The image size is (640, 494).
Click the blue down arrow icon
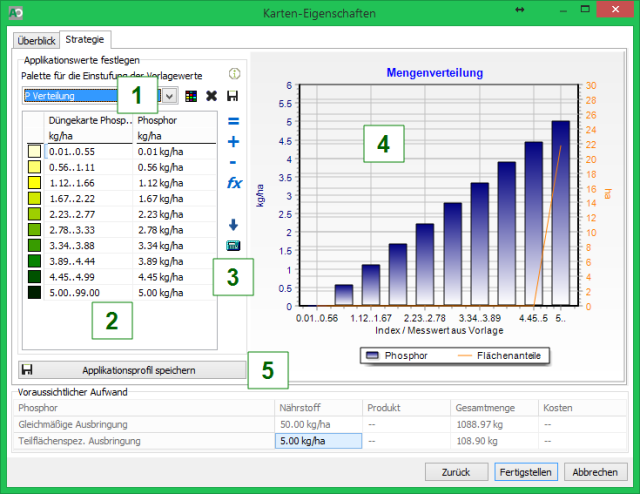click(x=233, y=225)
